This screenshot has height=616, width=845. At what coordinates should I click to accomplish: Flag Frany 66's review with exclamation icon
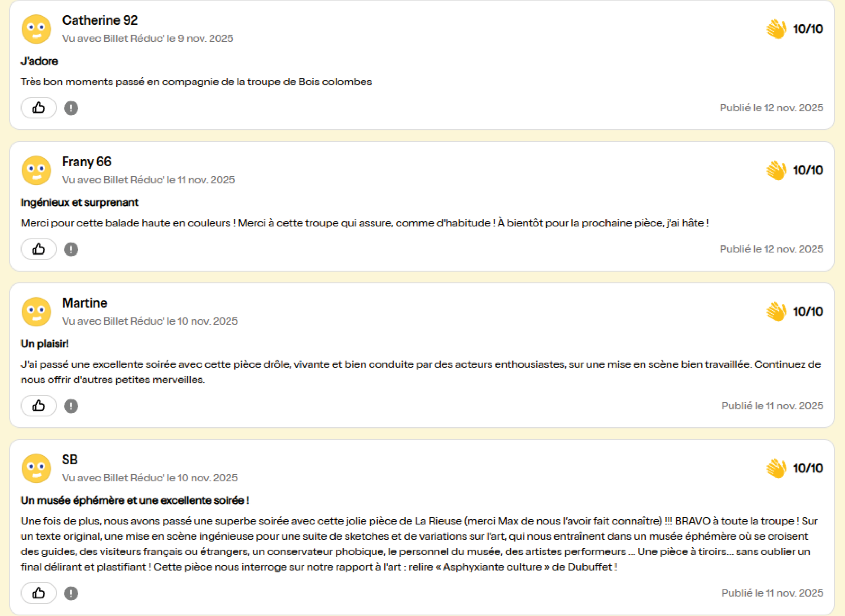coord(71,249)
